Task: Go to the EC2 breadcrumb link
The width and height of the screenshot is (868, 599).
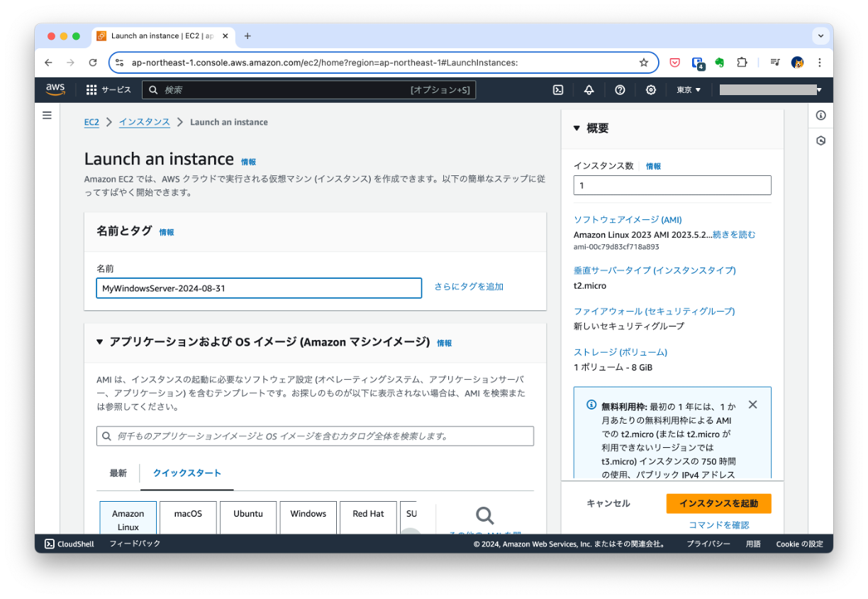Action: (x=91, y=122)
